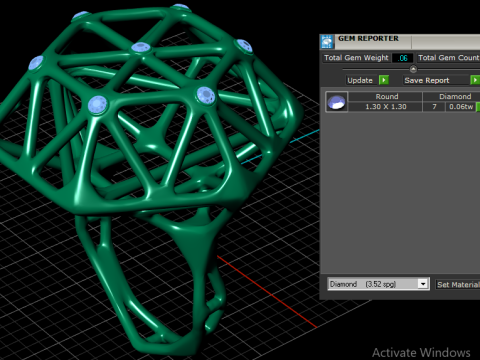Click the GEM REPORTER title bar
Screen dimensions: 480x360
coord(400,41)
